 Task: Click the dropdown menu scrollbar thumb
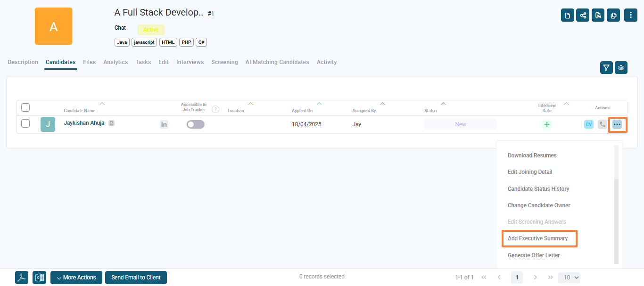point(616,221)
